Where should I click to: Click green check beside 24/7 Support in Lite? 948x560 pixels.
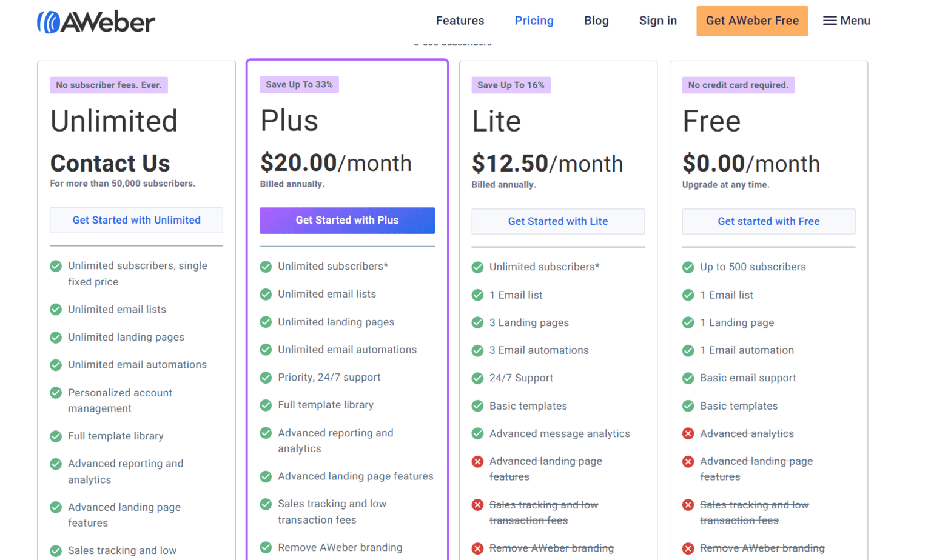pyautogui.click(x=477, y=378)
